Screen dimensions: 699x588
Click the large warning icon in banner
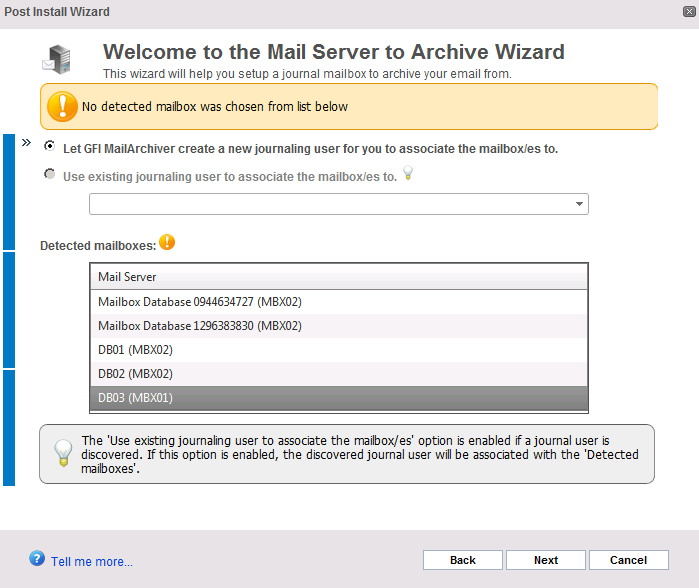point(62,107)
